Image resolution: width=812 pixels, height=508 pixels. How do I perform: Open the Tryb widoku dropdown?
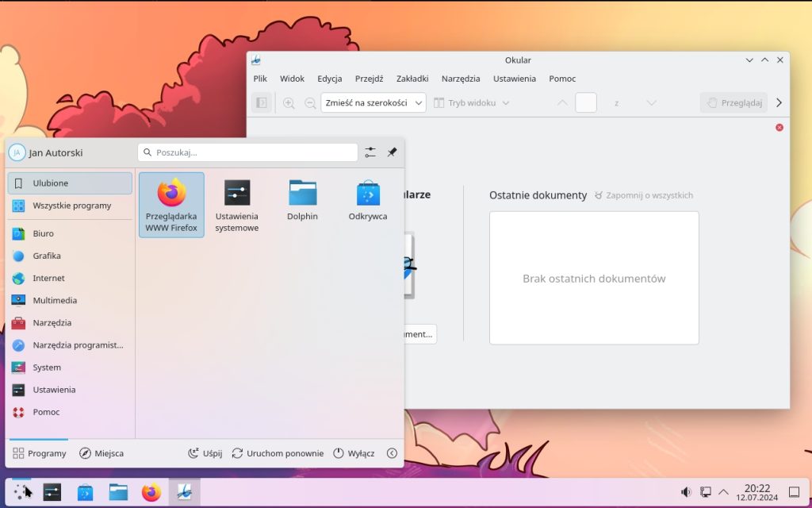tap(472, 103)
